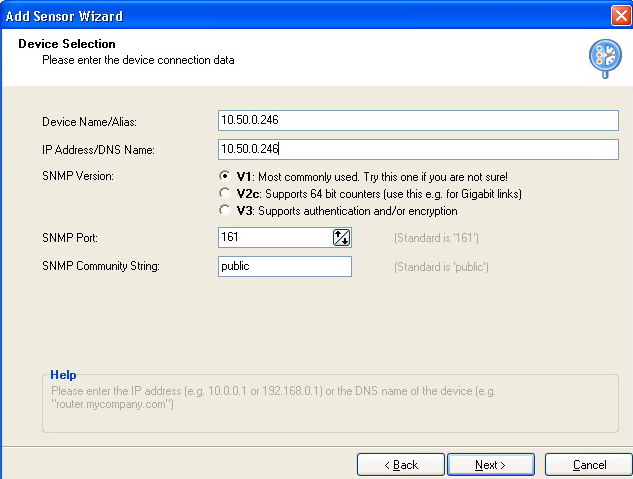Focus the IP Address/DNS Name input field
This screenshot has height=479, width=633.
(418, 149)
